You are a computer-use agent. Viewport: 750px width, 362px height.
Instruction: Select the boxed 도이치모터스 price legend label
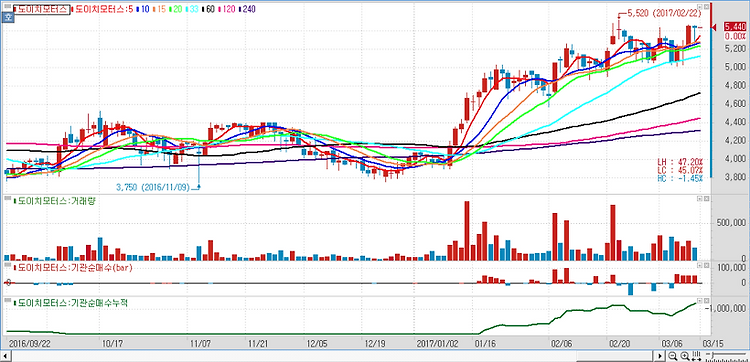(x=42, y=9)
